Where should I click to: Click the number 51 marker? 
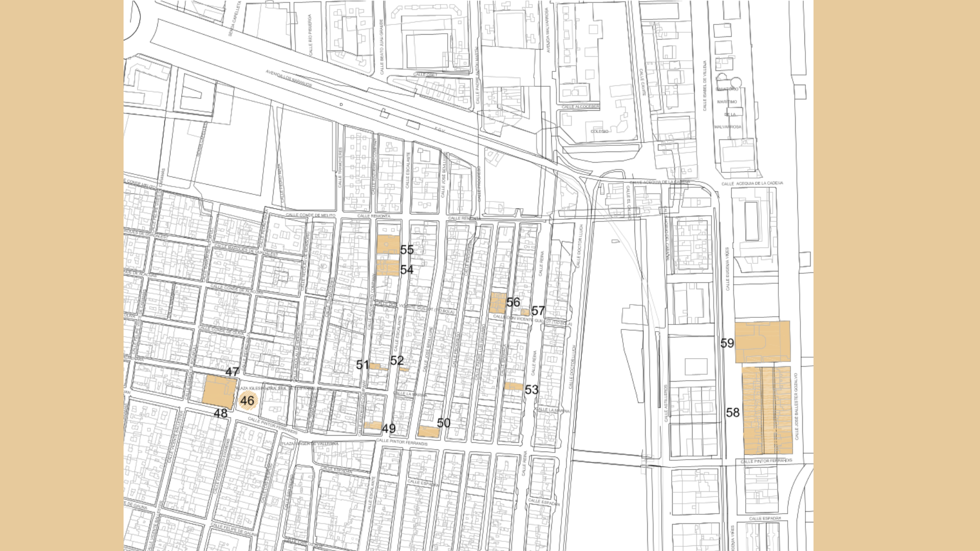[x=362, y=365]
